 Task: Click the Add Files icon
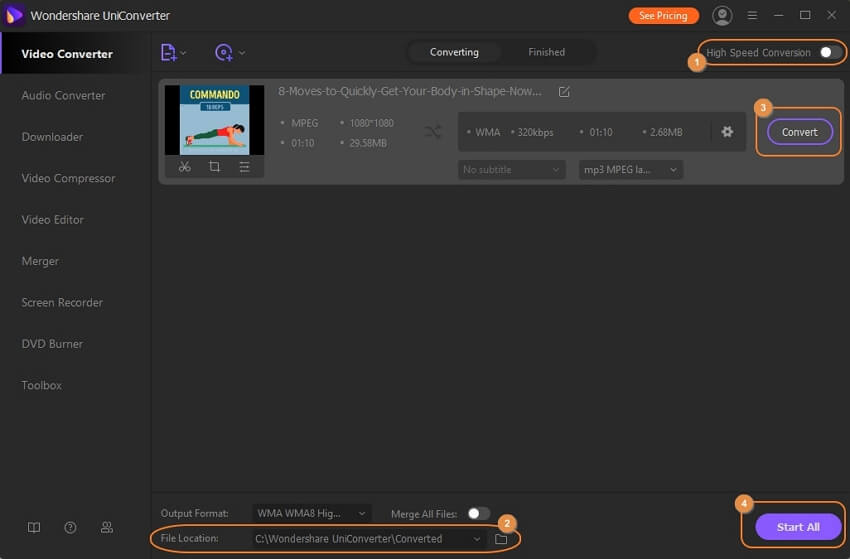tap(168, 53)
